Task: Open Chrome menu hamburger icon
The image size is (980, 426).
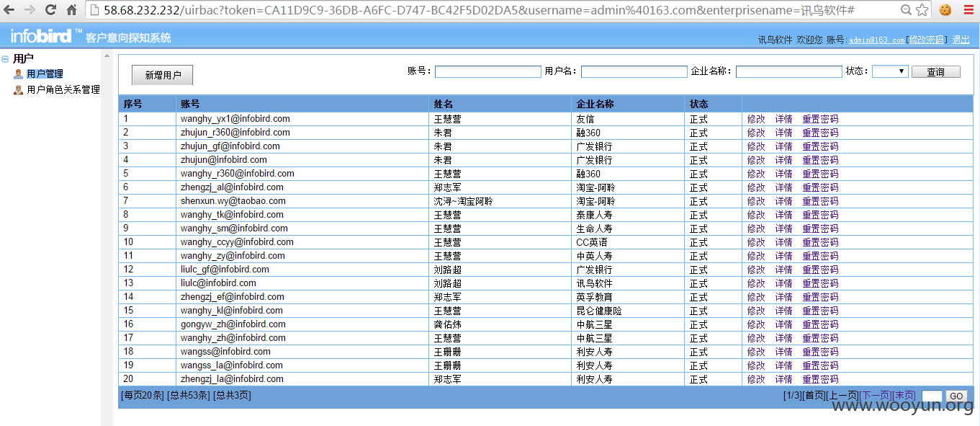Action: point(968,10)
